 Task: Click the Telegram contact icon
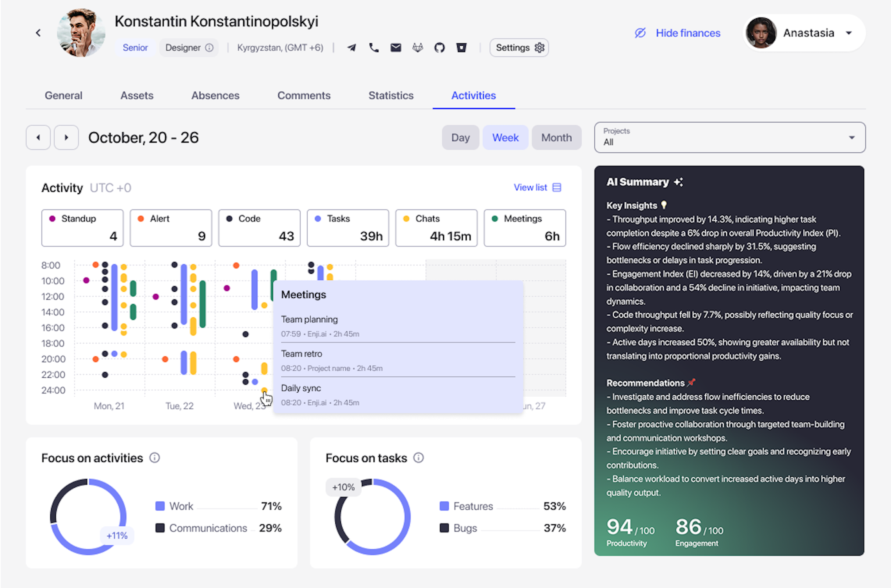tap(351, 48)
